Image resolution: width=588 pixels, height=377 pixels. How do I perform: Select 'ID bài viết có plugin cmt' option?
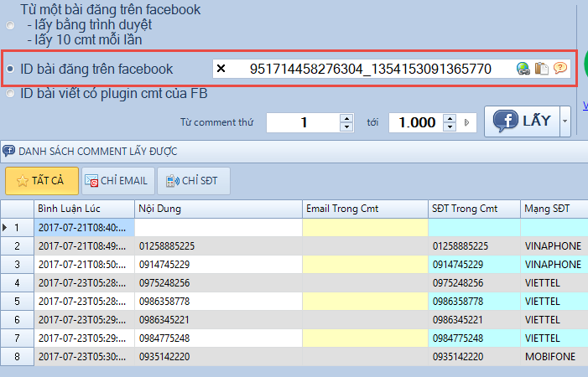click(x=10, y=94)
